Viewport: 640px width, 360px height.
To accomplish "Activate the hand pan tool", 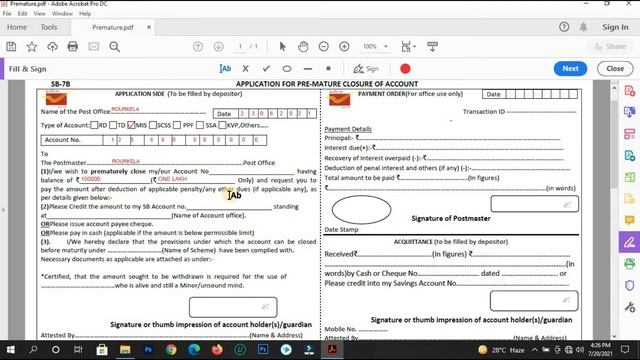I will 303,47.
